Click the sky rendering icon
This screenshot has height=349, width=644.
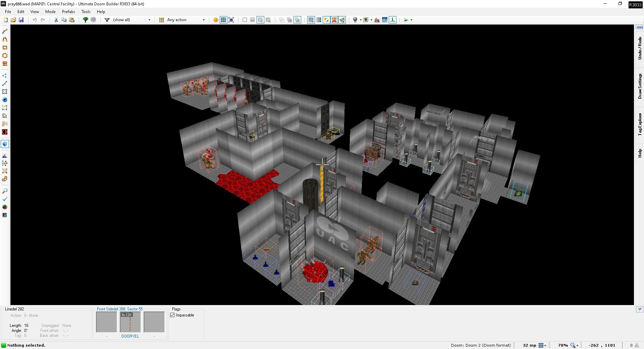[x=384, y=20]
